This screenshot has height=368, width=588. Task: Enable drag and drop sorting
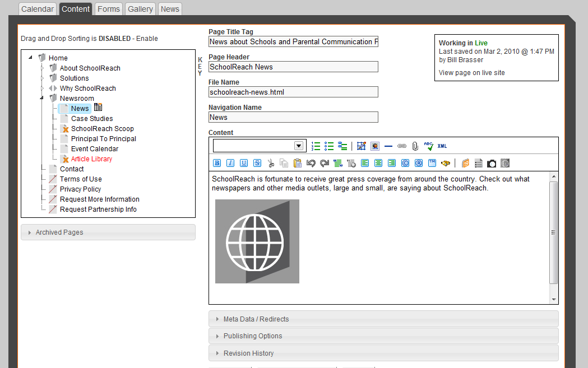click(147, 39)
